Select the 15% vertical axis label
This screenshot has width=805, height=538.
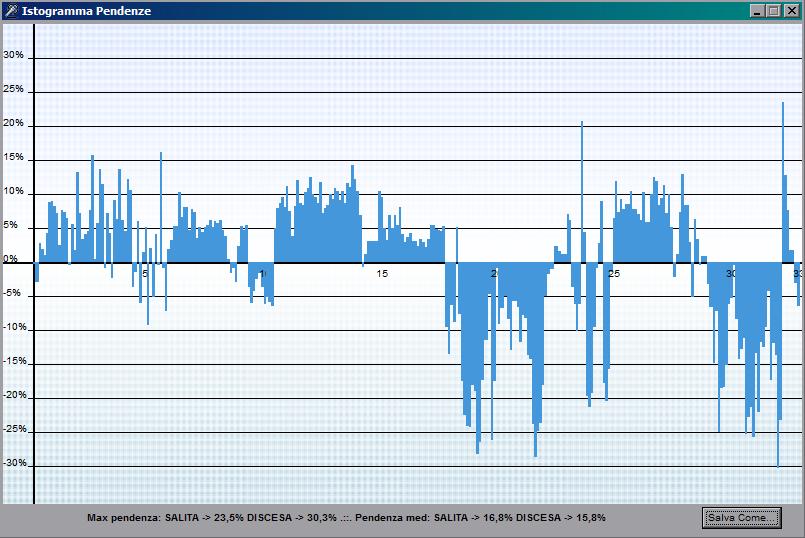tap(13, 158)
